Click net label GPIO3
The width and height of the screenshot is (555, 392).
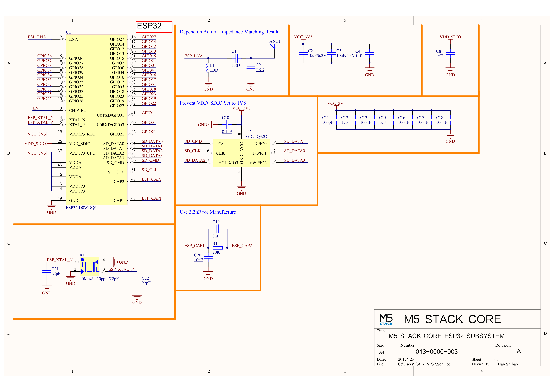coord(148,122)
